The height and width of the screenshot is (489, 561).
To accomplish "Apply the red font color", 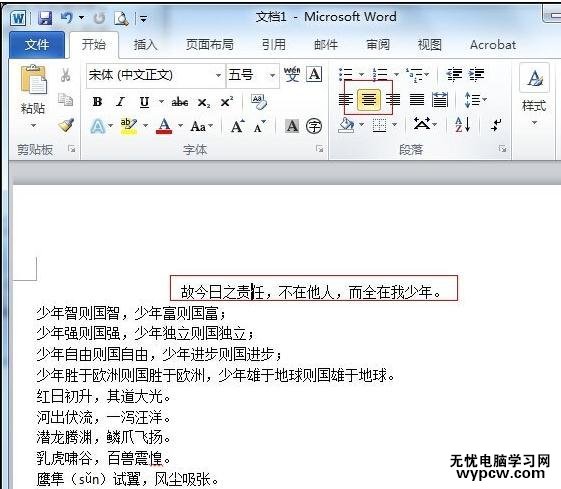I will [x=164, y=126].
